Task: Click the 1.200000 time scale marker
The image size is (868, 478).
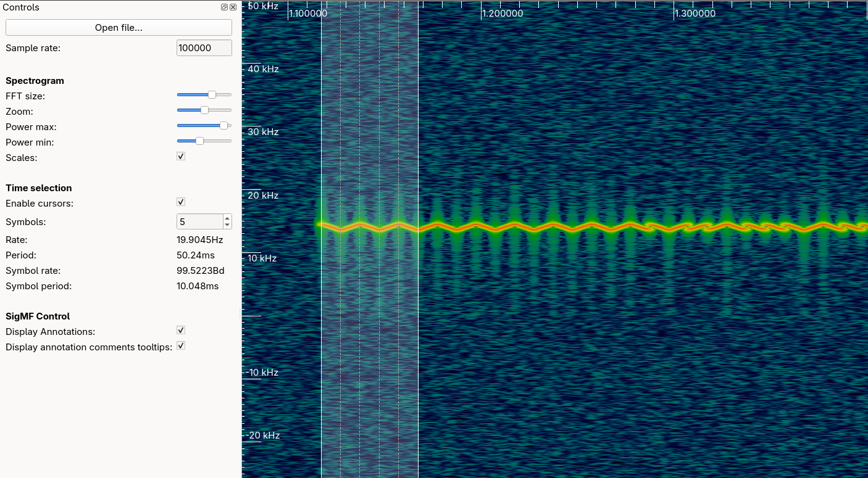Action: [x=502, y=14]
